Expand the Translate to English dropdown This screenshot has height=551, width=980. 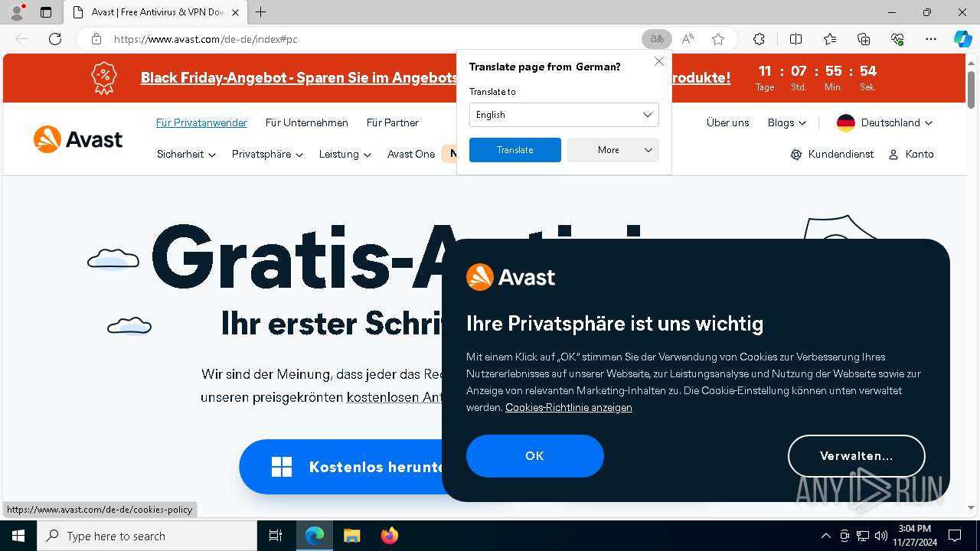pyautogui.click(x=564, y=115)
